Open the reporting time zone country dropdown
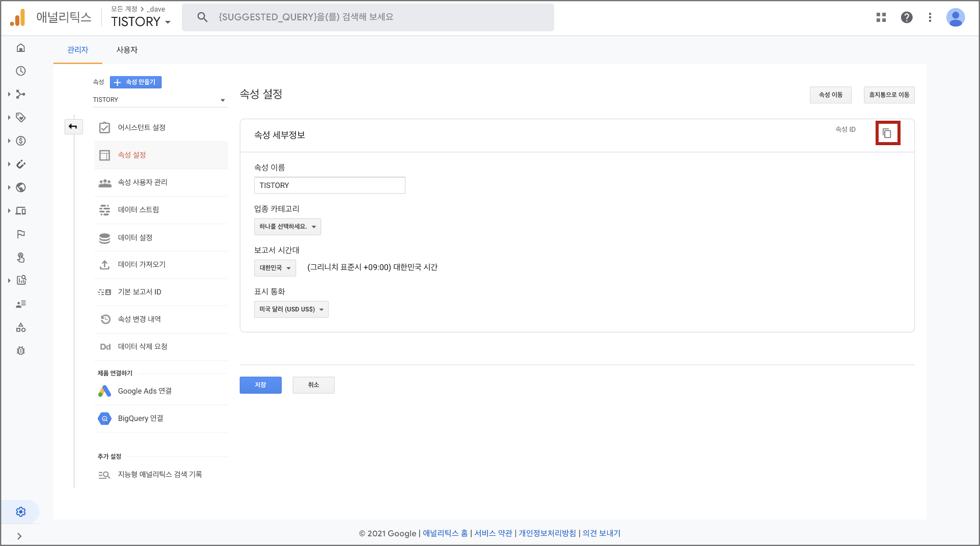The height and width of the screenshot is (546, 980). [275, 268]
